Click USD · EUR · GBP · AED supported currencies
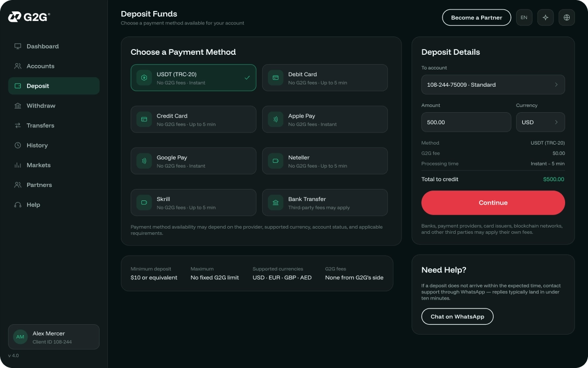Image resolution: width=588 pixels, height=368 pixels. point(282,278)
